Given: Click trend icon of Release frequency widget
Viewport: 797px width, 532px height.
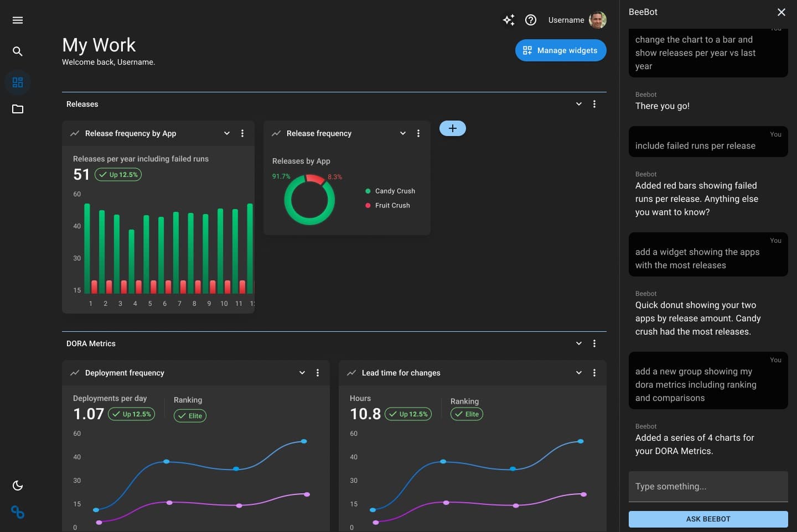Looking at the screenshot, I should coord(276,133).
